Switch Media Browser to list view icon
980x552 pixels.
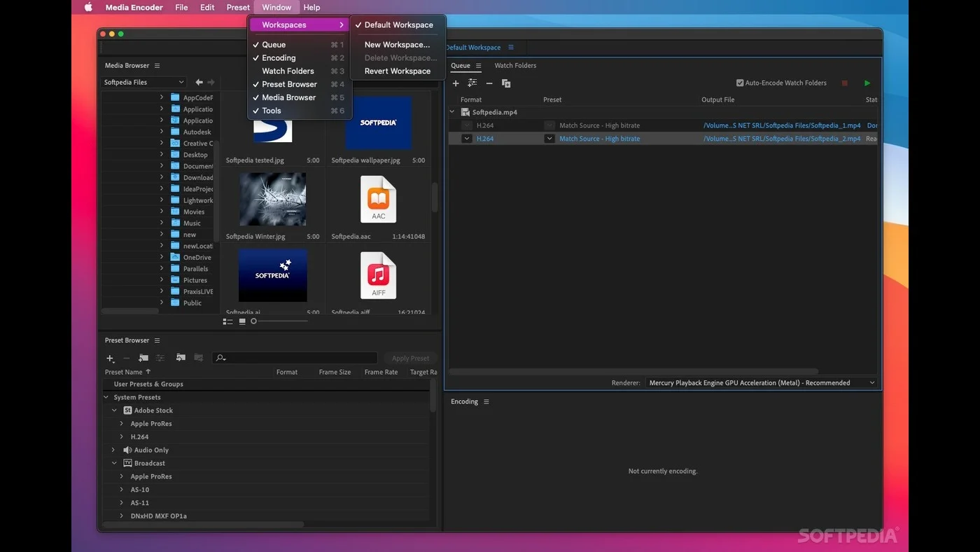(x=227, y=322)
